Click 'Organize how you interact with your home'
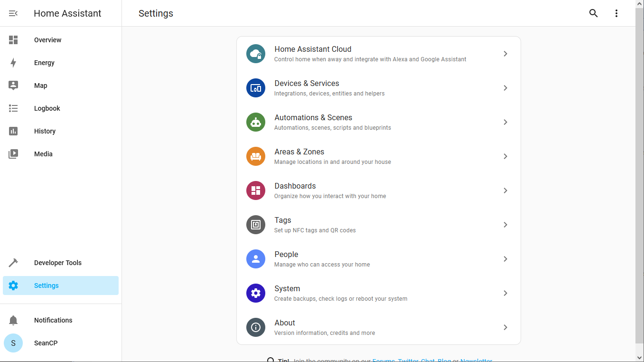Viewport: 644px width, 362px height. point(330,196)
